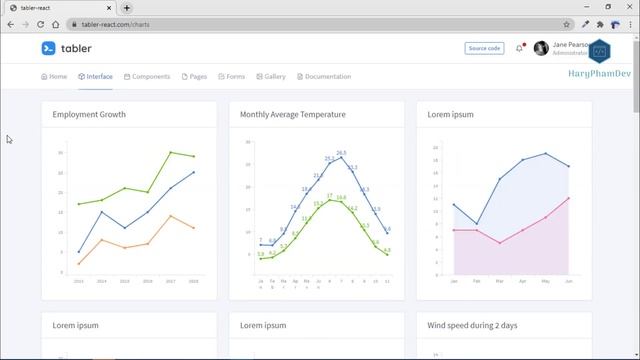The image size is (640, 360).
Task: Open the Gallery menu item
Action: 271,76
